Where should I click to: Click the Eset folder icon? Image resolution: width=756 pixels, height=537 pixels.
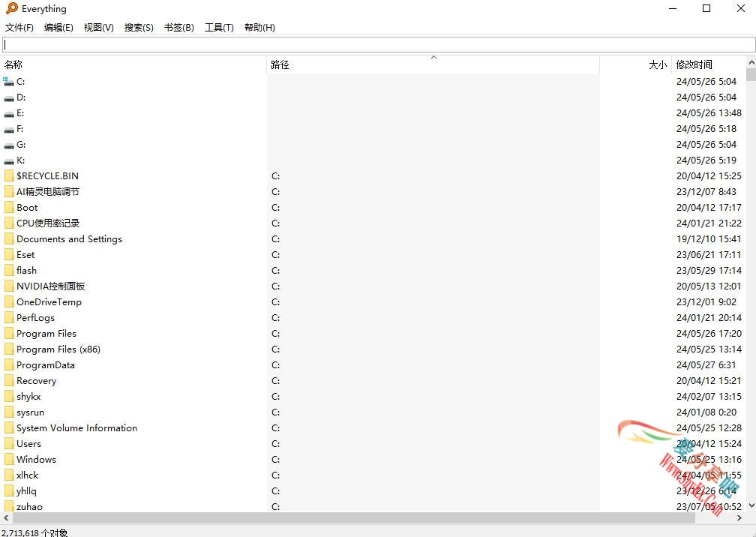point(9,255)
